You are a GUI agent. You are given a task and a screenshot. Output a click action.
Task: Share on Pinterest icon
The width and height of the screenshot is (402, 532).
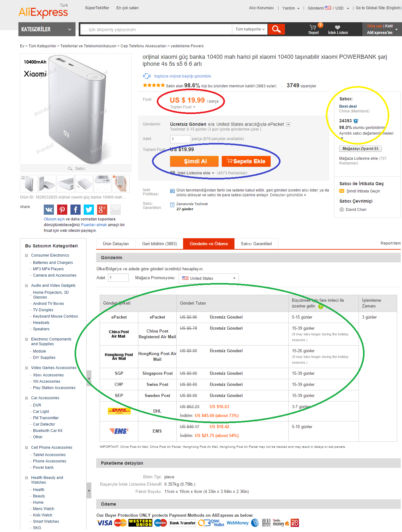(62, 210)
